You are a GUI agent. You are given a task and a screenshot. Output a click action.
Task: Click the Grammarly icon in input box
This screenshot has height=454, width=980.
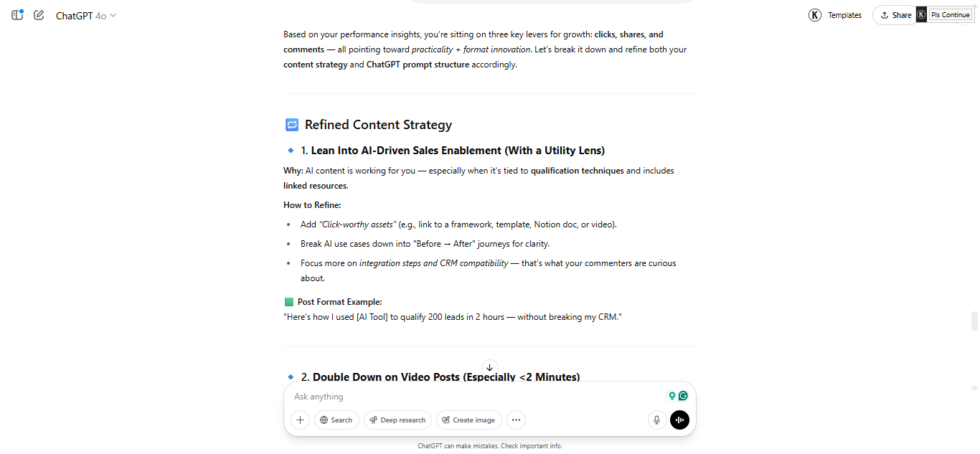click(x=684, y=396)
